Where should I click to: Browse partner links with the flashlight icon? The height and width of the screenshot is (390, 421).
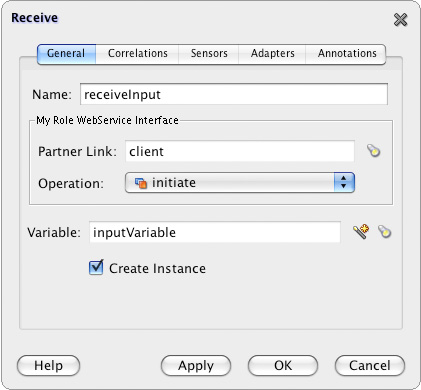(374, 151)
